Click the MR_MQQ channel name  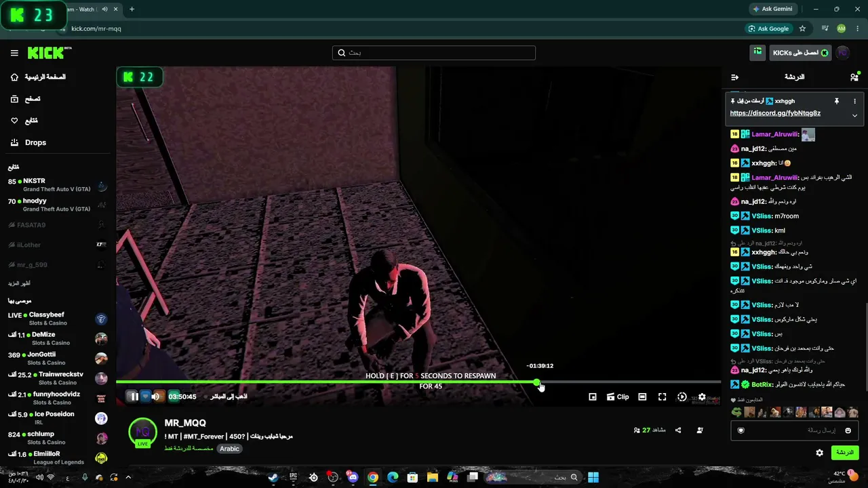coord(185,423)
